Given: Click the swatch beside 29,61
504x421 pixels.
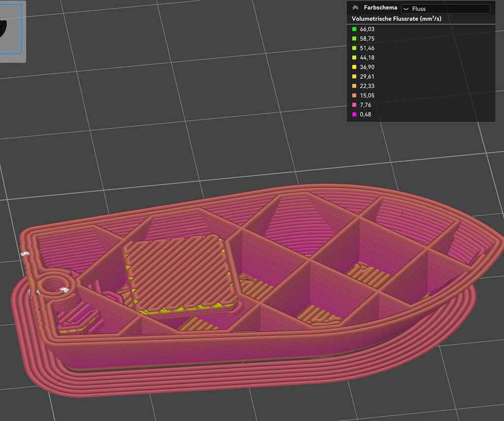Looking at the screenshot, I should (x=354, y=76).
